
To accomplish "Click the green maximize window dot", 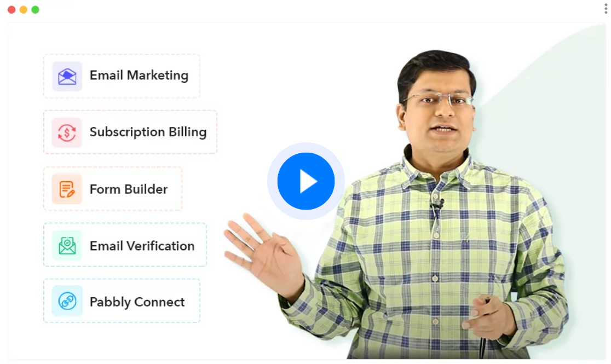I will click(36, 10).
